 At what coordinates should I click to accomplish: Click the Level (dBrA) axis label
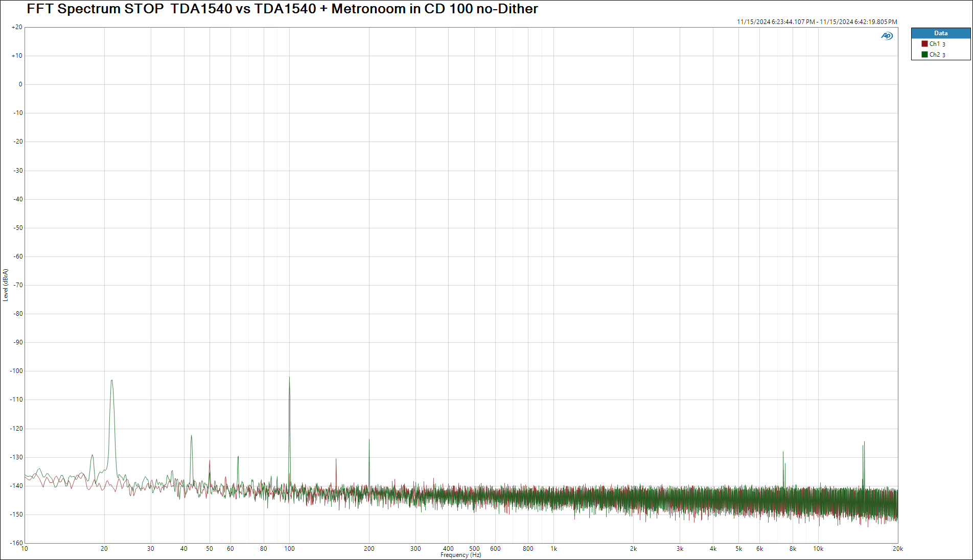tap(6, 285)
